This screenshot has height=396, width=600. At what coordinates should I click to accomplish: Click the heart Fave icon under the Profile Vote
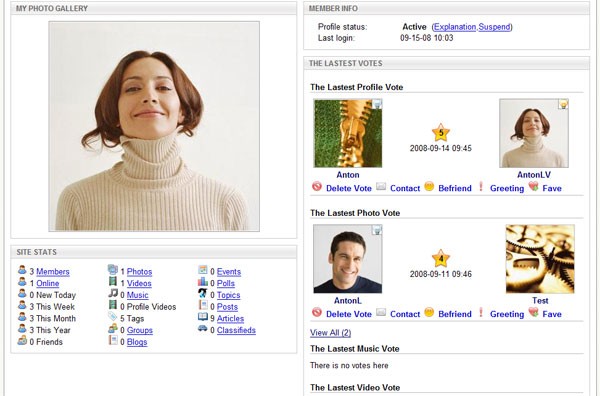point(533,187)
